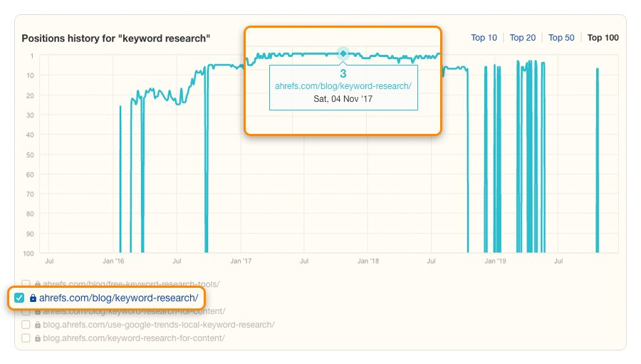
Task: Check the blog.ahrefs.com/keyword-research-for-content checkbox
Action: [26, 338]
